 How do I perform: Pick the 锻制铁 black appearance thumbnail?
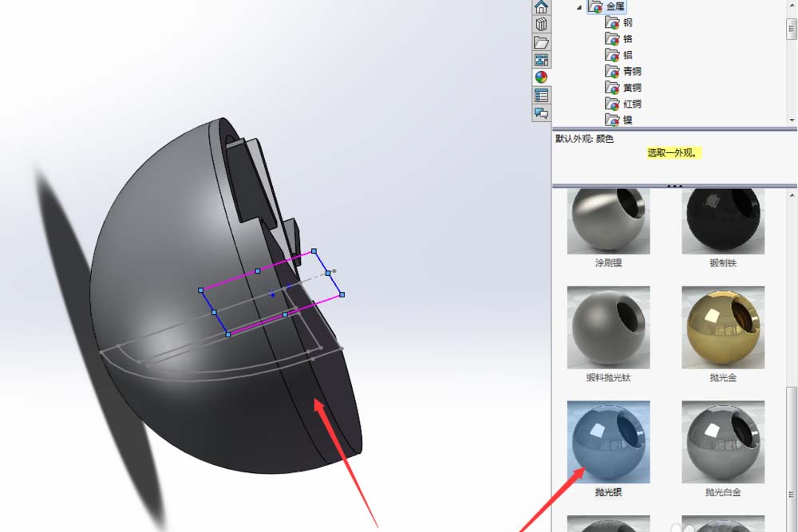723,221
